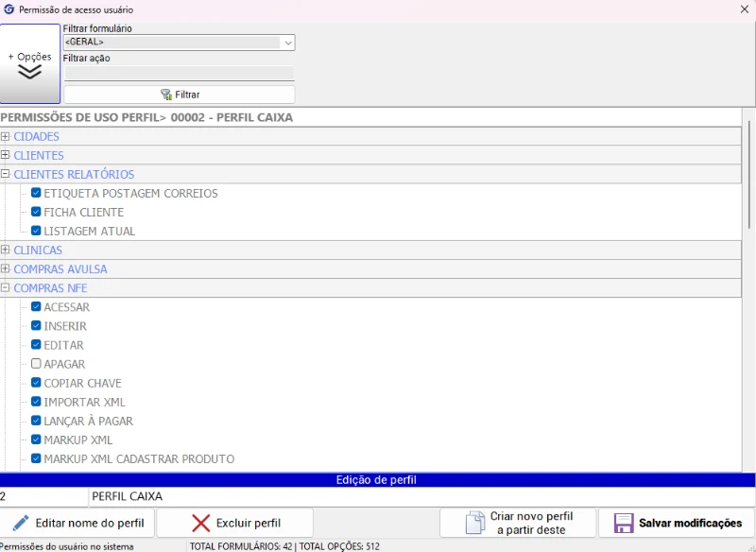Click the filter funnel icon

166,95
